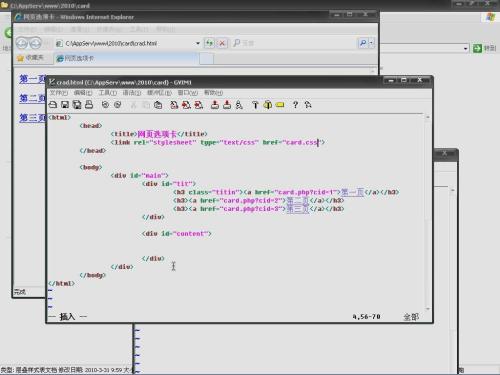The image size is (500, 375).
Task: Expand the Explorer window address dropdown arrow
Action: pos(466,49)
